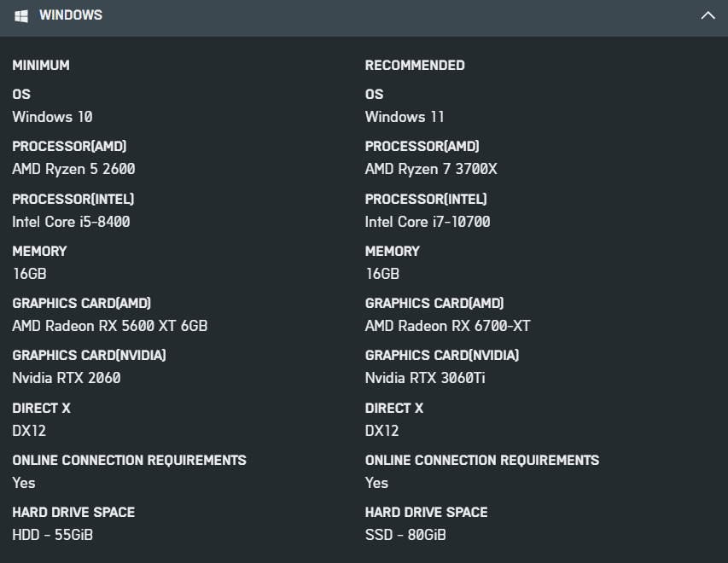Click the Intel Core i7-10700 entry
The image size is (728, 563).
pos(428,222)
